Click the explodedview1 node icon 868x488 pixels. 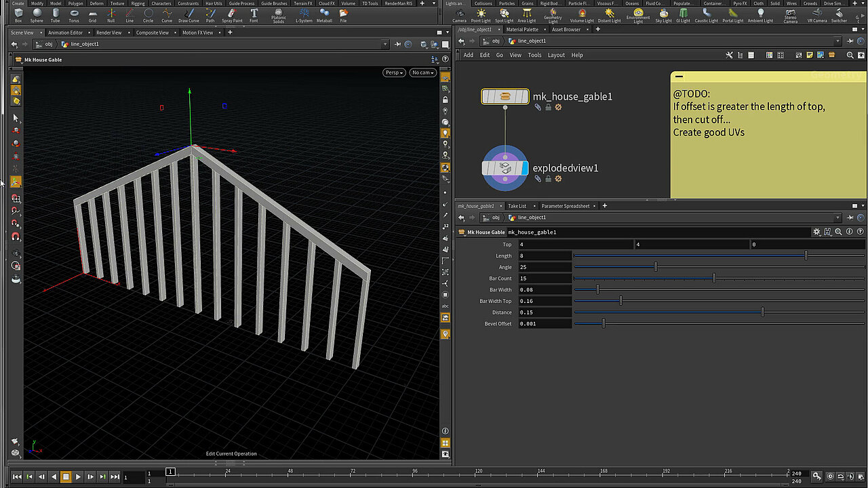(505, 167)
